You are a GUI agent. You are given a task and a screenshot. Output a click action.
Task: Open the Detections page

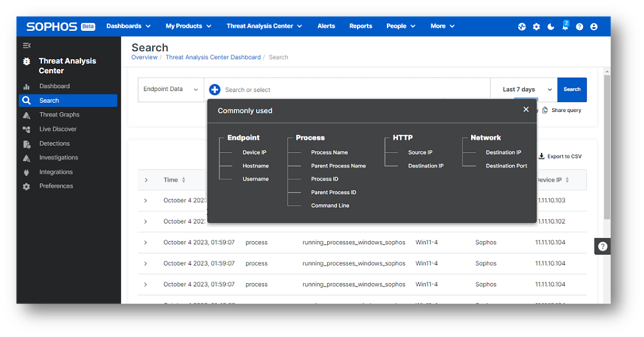pos(53,143)
